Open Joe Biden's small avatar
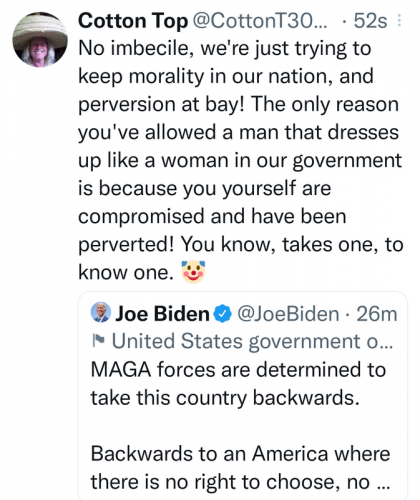 click(x=101, y=312)
